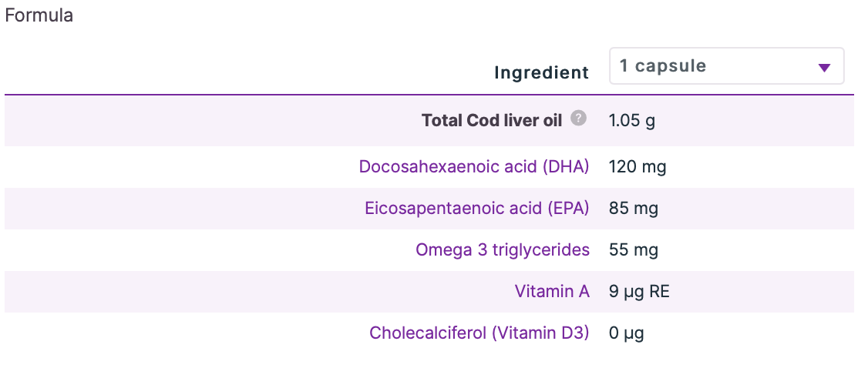The image size is (868, 368).
Task: Open the Eicosapentaenoic acid (EPA) link
Action: tap(477, 208)
